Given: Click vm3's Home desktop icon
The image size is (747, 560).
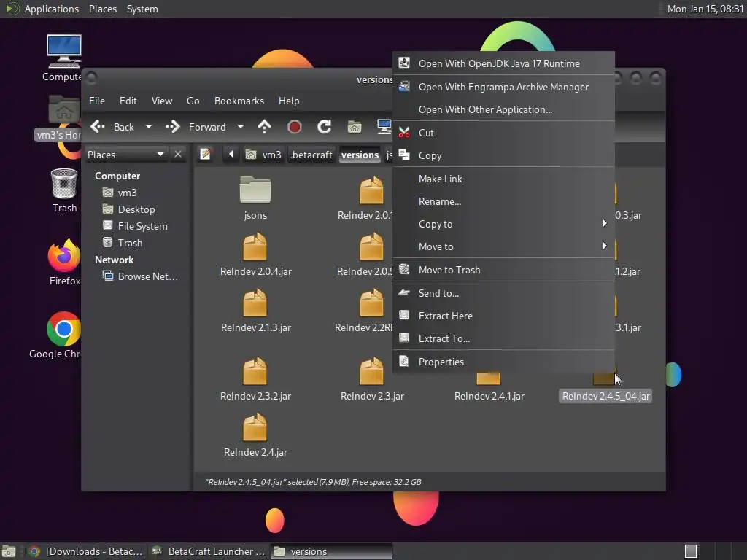Looking at the screenshot, I should pos(64,109).
